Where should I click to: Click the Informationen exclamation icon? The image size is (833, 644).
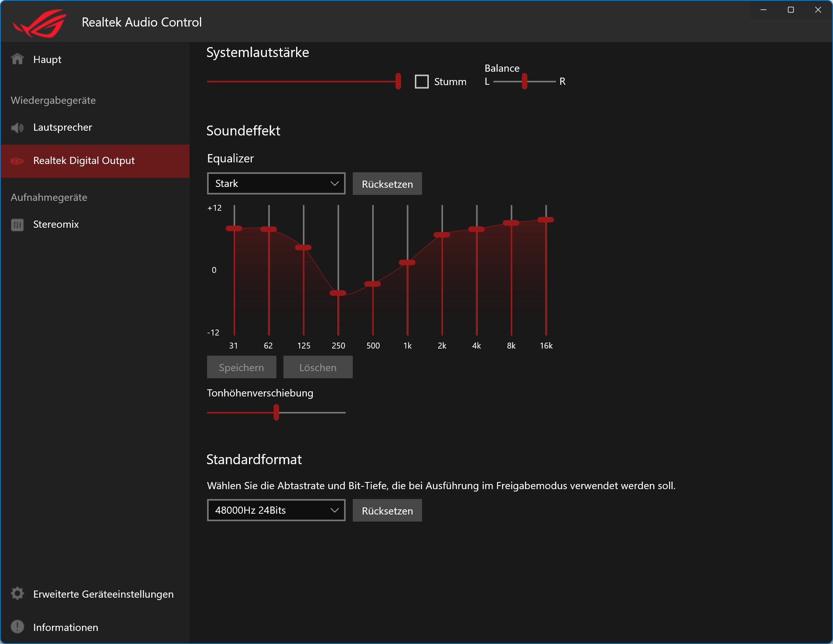click(17, 627)
